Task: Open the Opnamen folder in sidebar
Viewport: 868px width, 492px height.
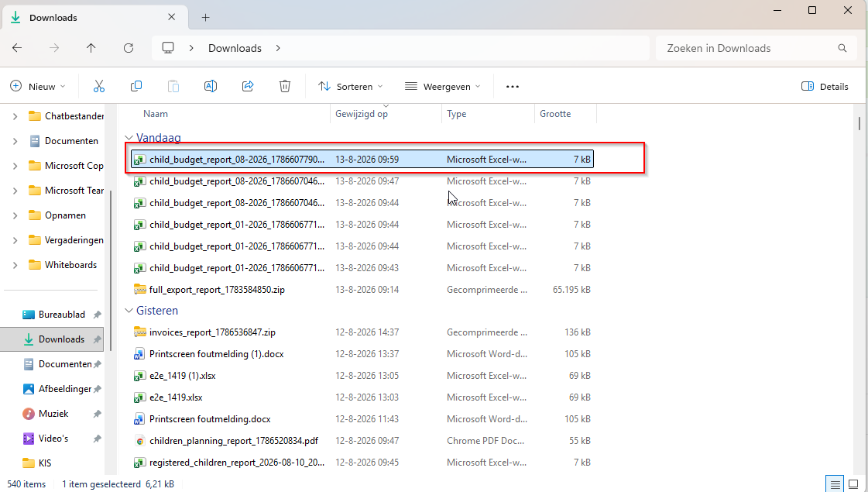Action: (x=57, y=215)
